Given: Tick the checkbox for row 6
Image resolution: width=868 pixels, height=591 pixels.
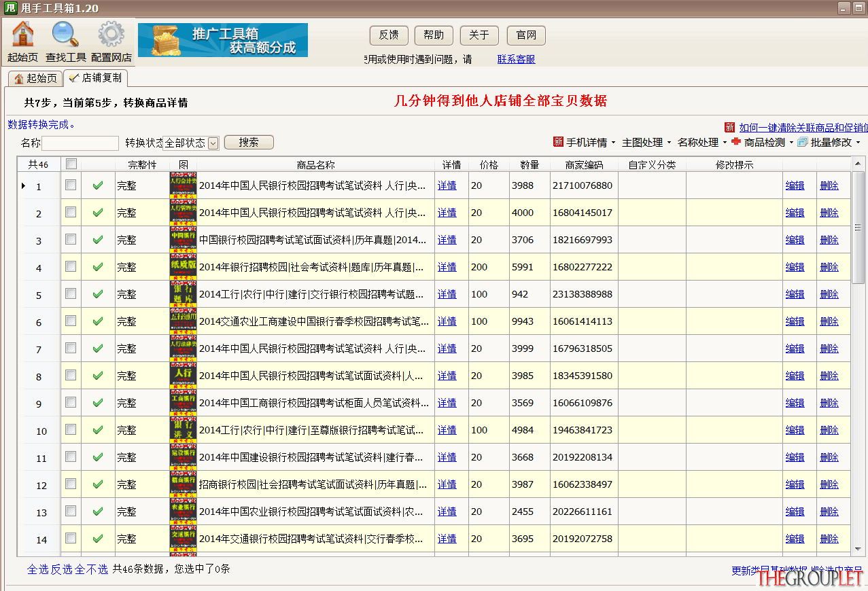Looking at the screenshot, I should [71, 321].
